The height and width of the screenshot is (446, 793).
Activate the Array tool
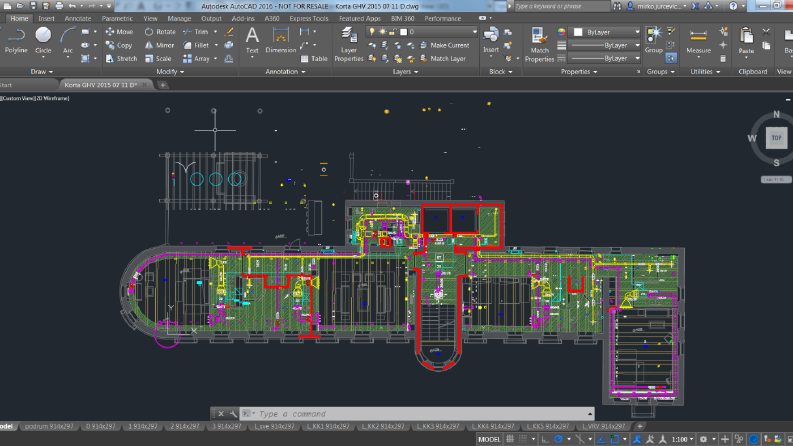196,59
